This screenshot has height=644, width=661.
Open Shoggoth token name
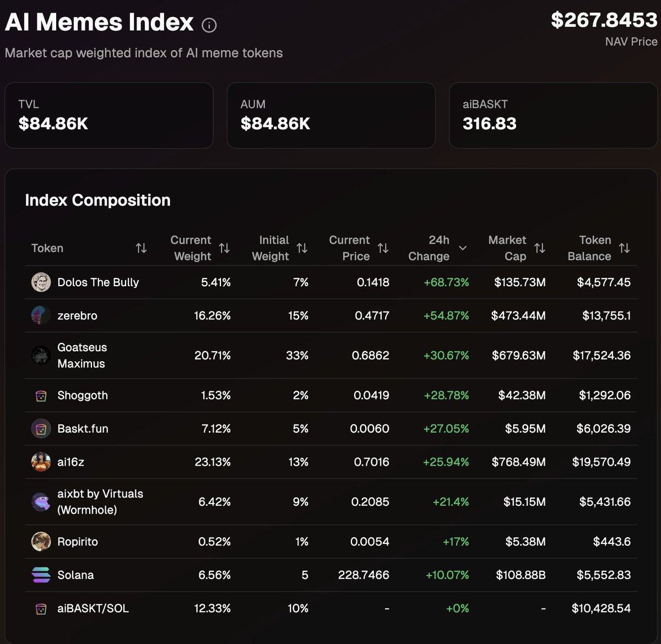83,396
